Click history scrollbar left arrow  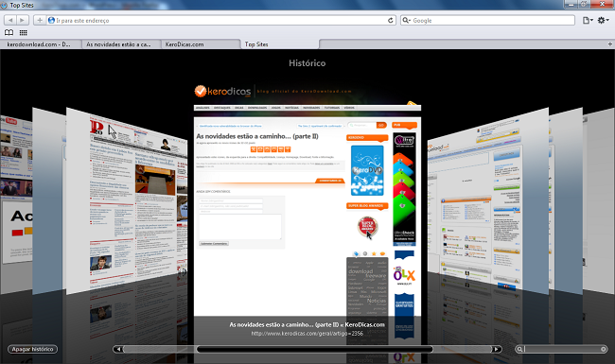pyautogui.click(x=118, y=349)
